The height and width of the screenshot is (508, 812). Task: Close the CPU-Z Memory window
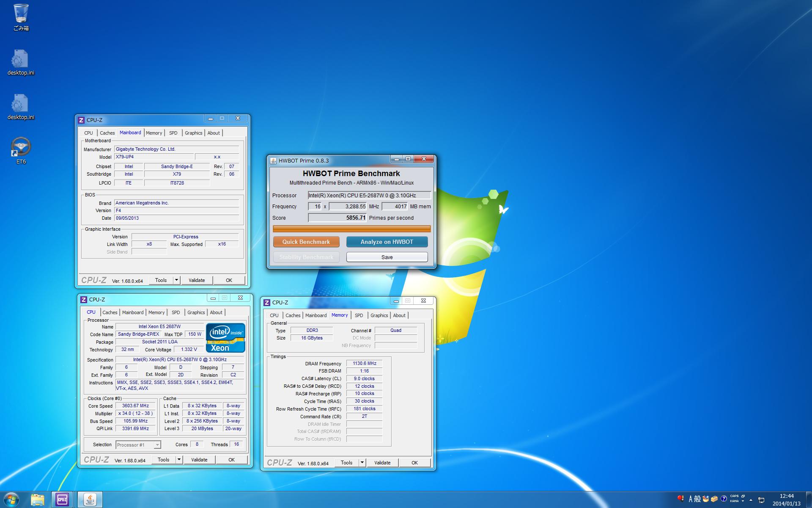[x=423, y=301]
